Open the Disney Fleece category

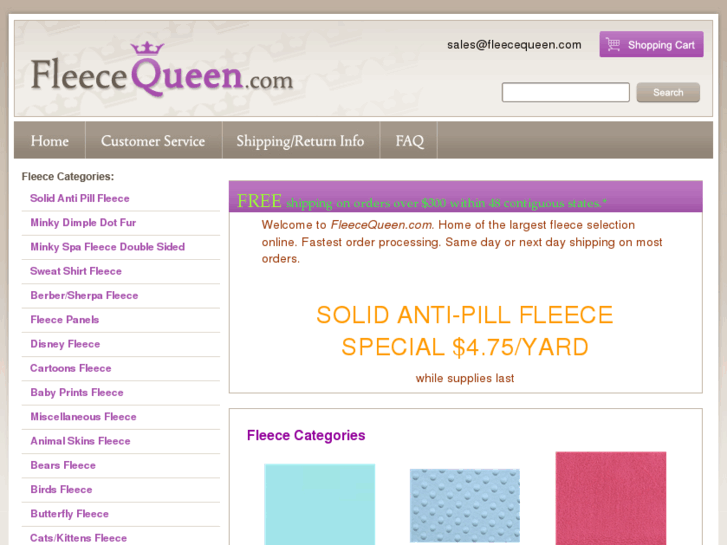pyautogui.click(x=65, y=344)
